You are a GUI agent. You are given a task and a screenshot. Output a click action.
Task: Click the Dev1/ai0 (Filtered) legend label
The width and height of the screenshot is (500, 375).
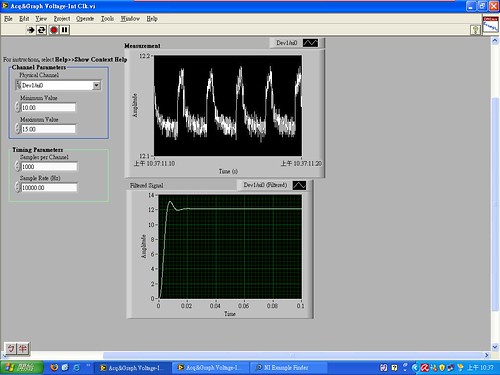[x=265, y=185]
